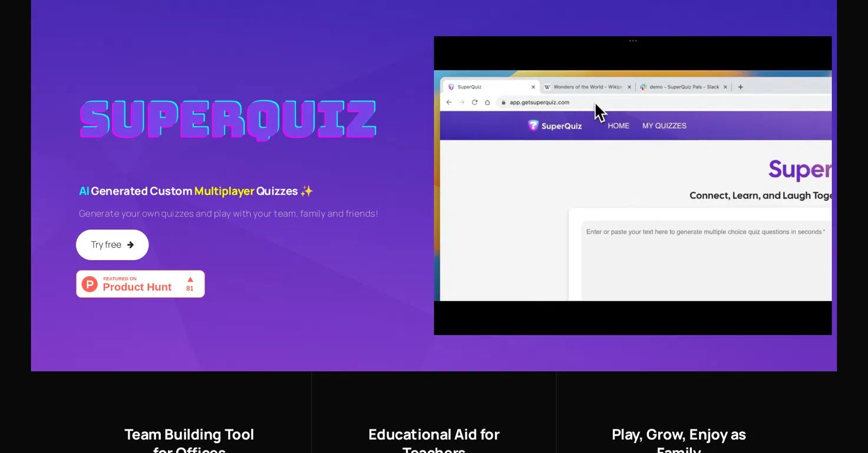The width and height of the screenshot is (868, 453).
Task: Click the upvote count 81
Action: tap(190, 288)
